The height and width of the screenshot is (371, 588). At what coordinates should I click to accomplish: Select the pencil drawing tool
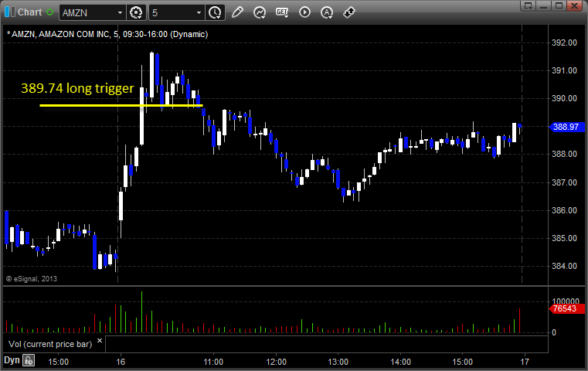[x=237, y=12]
